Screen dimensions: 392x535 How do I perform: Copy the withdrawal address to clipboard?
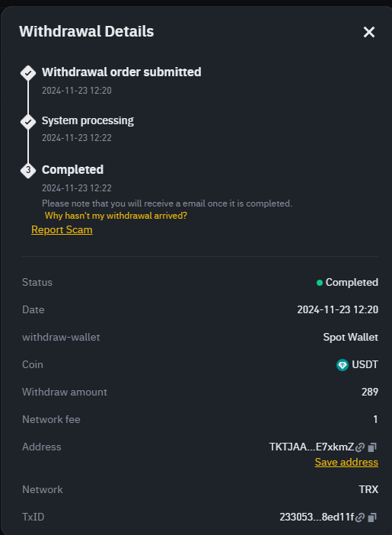[x=372, y=447]
